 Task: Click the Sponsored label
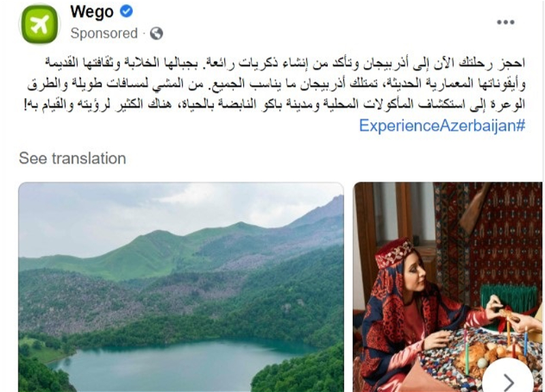click(104, 33)
